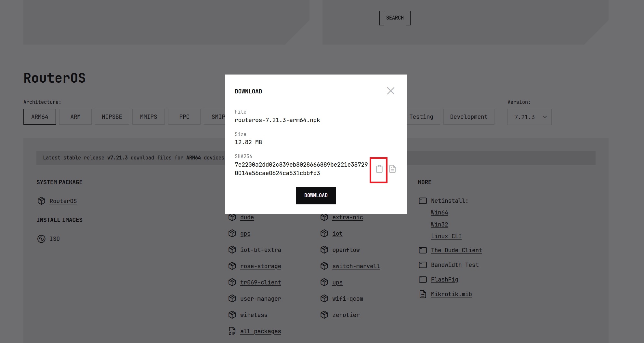Download the wifi-qcom package

[x=348, y=299]
